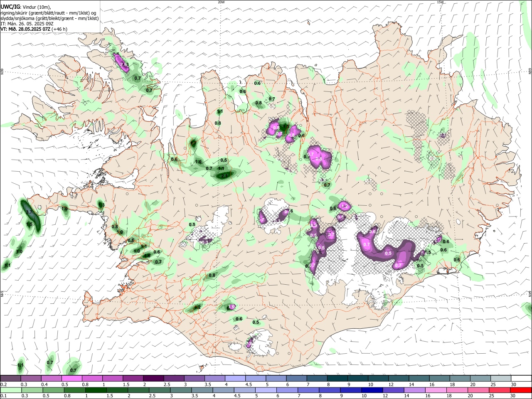Click the '20W' longitude label at top
The width and height of the screenshot is (532, 399).
pyautogui.click(x=221, y=2)
